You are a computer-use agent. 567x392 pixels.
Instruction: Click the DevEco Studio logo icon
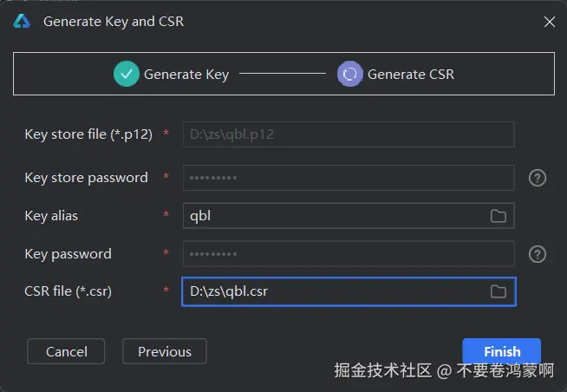[x=22, y=22]
